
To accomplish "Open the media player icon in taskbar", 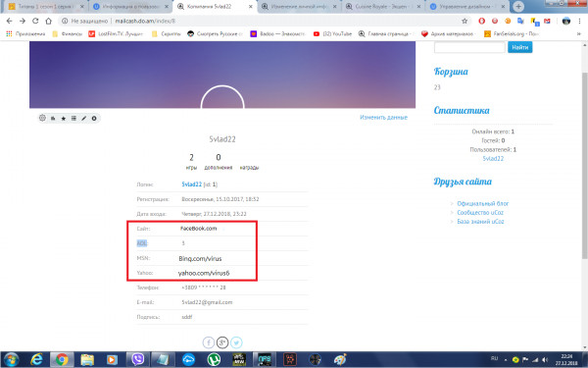I will tap(112, 359).
